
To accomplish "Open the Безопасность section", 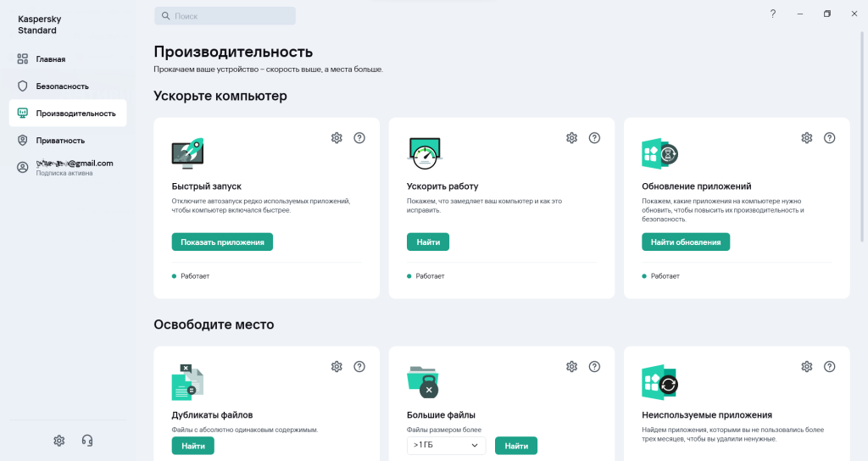I will pos(62,86).
